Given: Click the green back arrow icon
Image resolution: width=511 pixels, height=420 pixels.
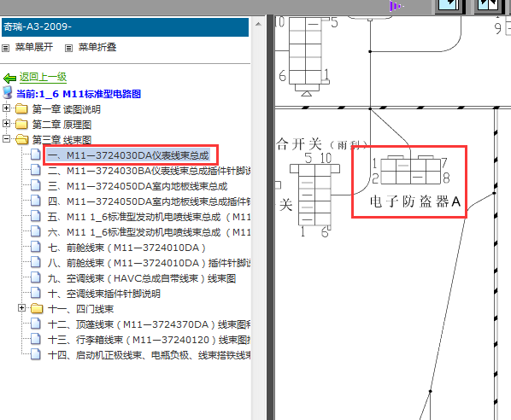Looking at the screenshot, I should pos(9,79).
